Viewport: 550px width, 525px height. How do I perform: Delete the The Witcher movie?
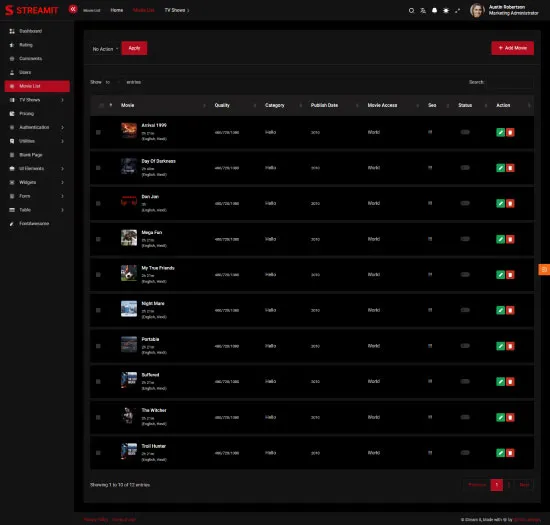pos(510,417)
